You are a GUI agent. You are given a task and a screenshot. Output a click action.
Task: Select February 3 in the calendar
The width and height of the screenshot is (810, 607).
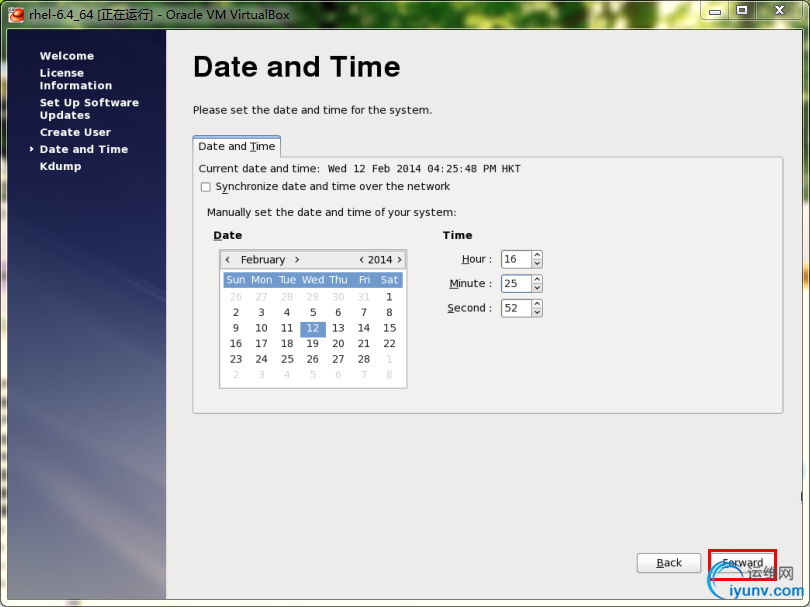261,313
